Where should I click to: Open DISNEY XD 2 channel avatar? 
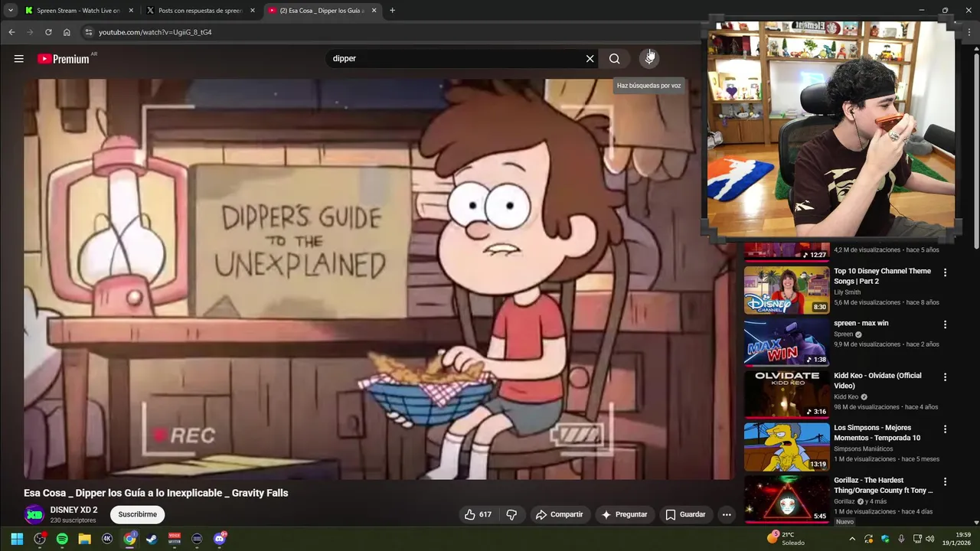click(x=34, y=514)
